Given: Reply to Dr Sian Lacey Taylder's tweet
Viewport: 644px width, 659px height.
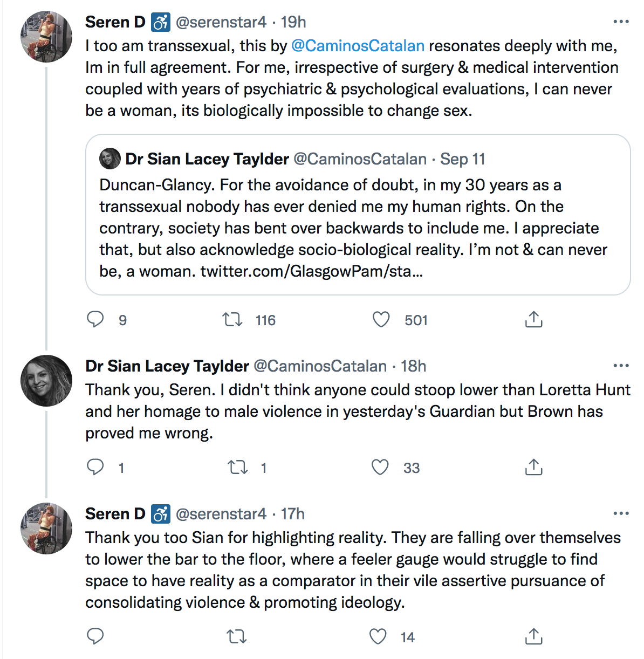Looking at the screenshot, I should 95,467.
